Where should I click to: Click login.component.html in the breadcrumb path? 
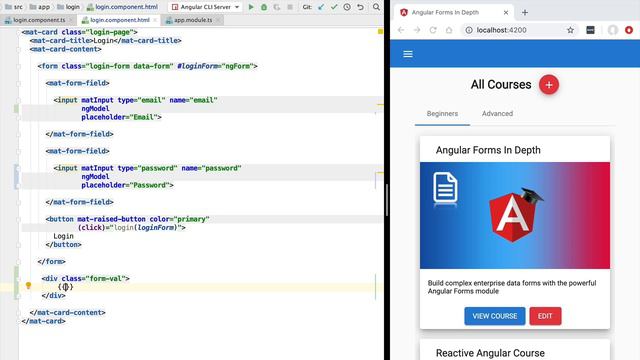tap(122, 7)
